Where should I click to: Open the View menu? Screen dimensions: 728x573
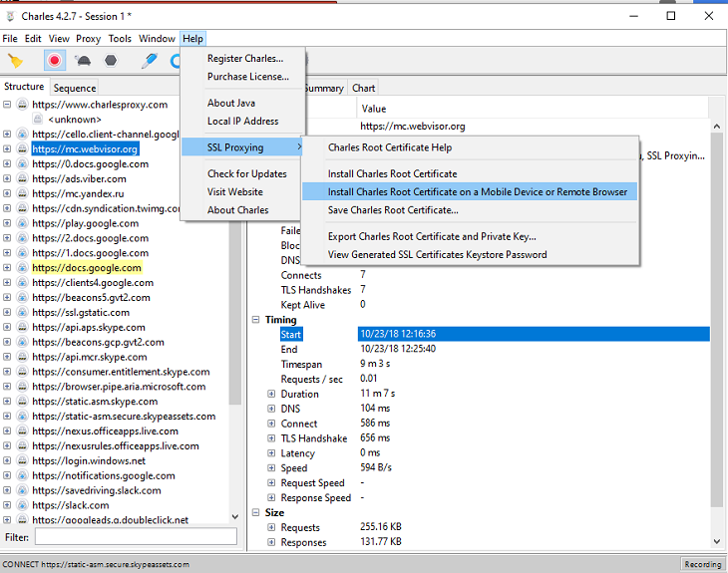59,39
